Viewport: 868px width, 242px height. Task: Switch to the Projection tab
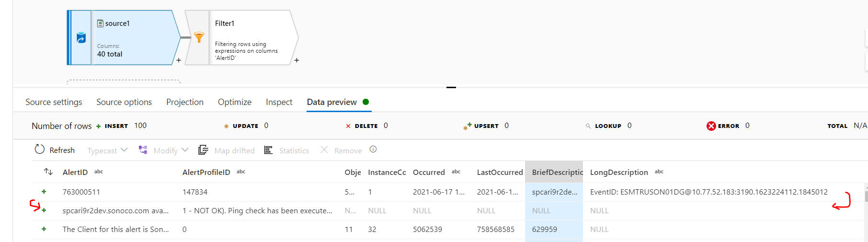(185, 102)
